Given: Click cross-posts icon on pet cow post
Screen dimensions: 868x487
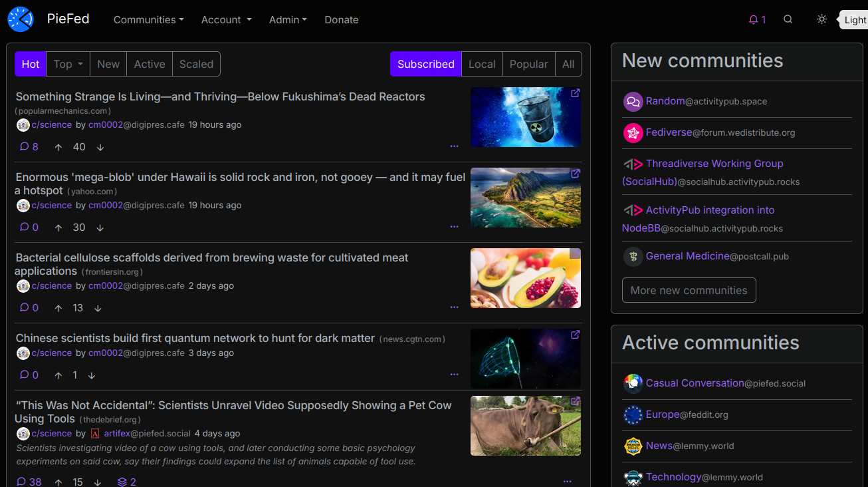Looking at the screenshot, I should [127, 482].
